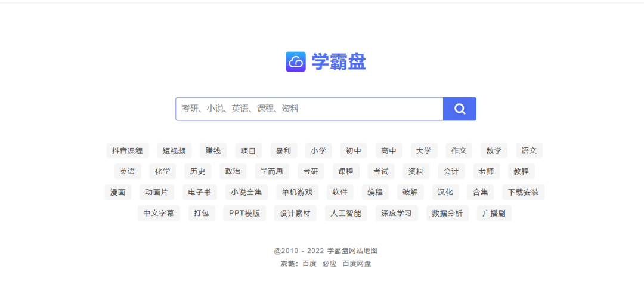Open the 教程 tag
The height and width of the screenshot is (306, 644).
tap(521, 171)
